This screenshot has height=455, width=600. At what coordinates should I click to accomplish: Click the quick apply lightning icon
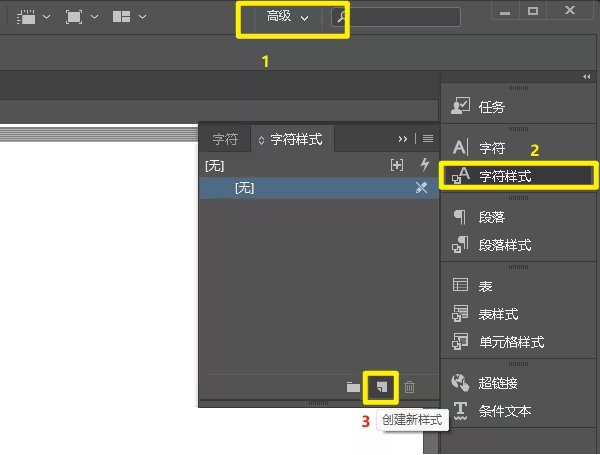click(424, 165)
